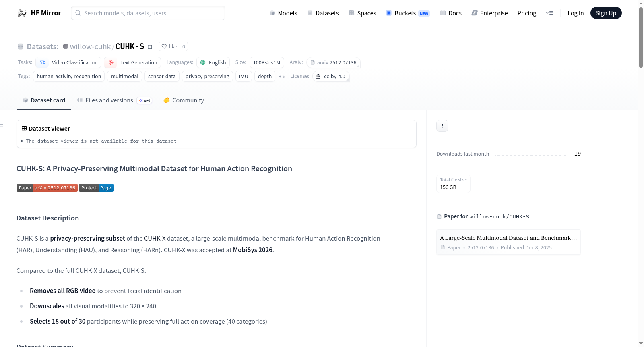Go to Spaces in the navbar

pyautogui.click(x=362, y=13)
